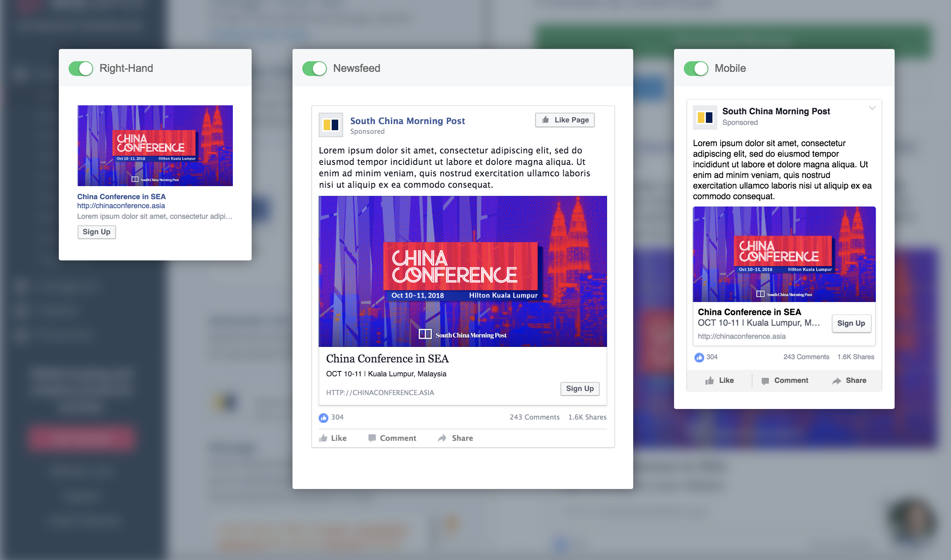The image size is (951, 560).
Task: Click 1.6K Shares in Mobile preview
Action: [x=856, y=357]
